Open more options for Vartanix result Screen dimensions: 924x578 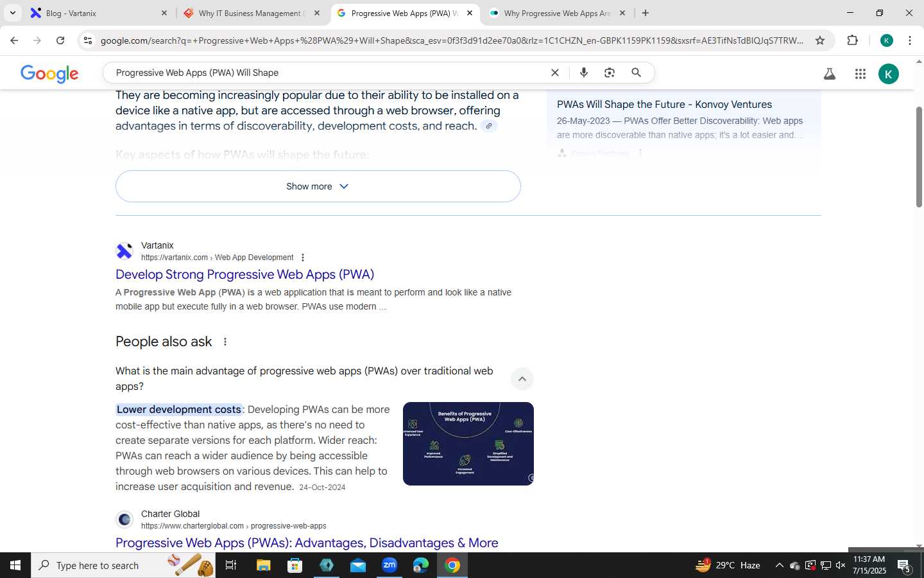303,258
